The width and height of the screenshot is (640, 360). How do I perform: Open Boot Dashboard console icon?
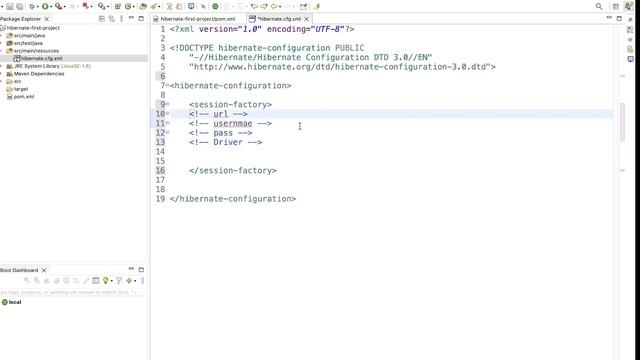pos(96,280)
